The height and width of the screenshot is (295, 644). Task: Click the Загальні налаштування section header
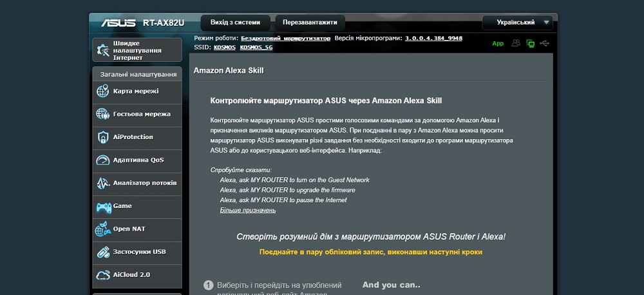(138, 74)
